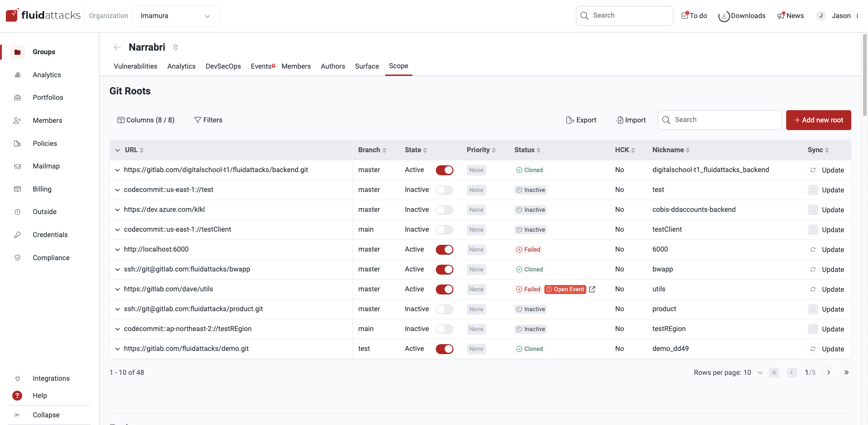Open the Credentials section icon
This screenshot has height=425, width=868.
17,234
